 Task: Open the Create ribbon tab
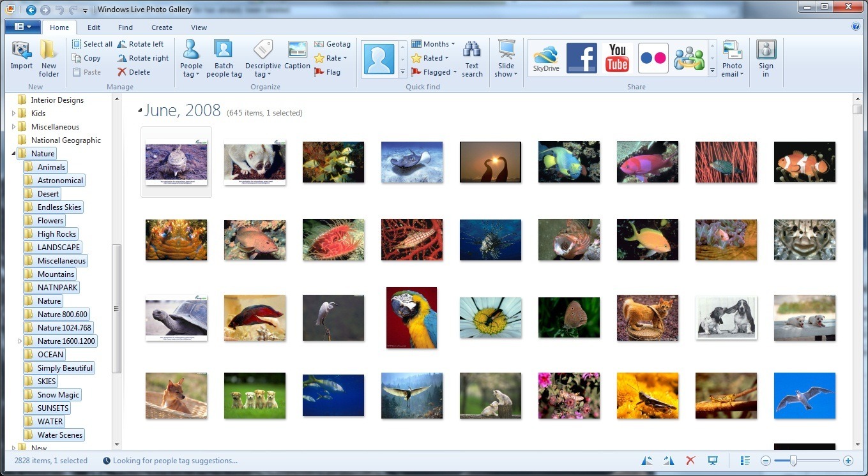point(162,27)
